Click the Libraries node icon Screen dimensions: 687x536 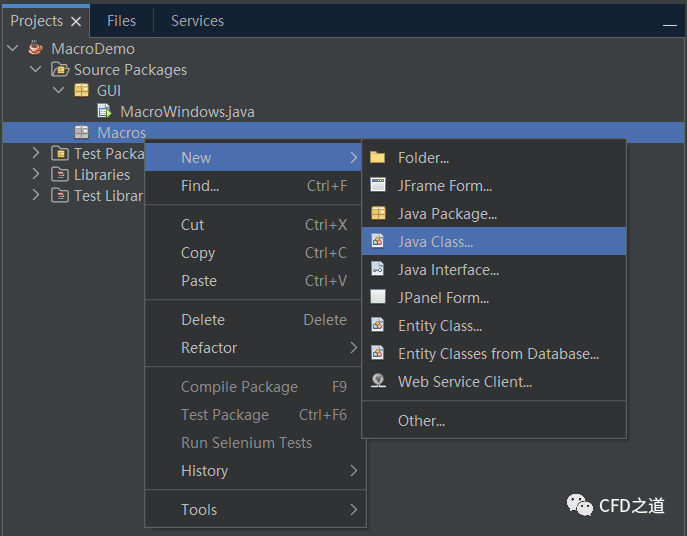[60, 175]
